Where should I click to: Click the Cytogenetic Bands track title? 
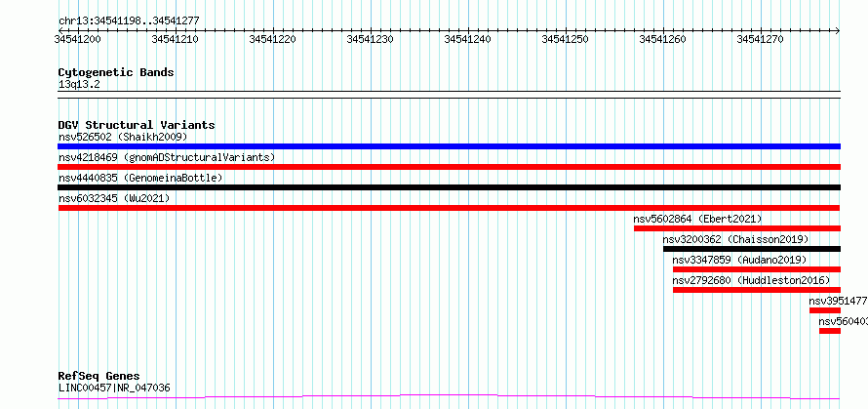(x=116, y=72)
